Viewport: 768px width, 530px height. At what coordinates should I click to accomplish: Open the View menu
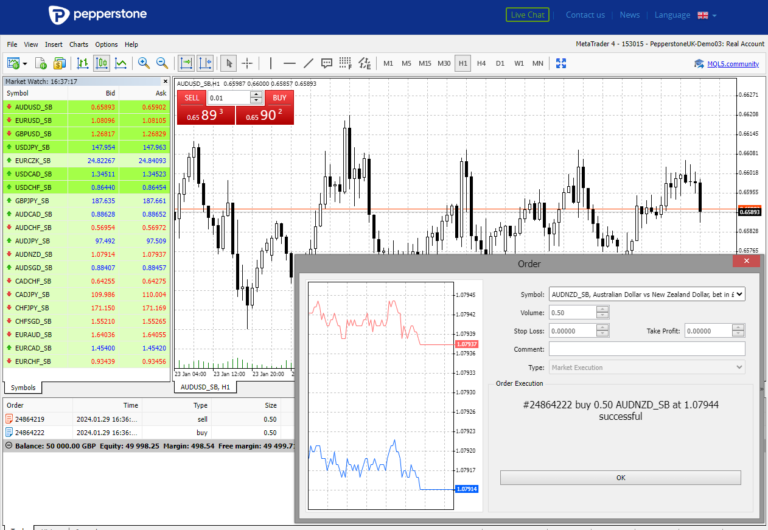[x=31, y=44]
